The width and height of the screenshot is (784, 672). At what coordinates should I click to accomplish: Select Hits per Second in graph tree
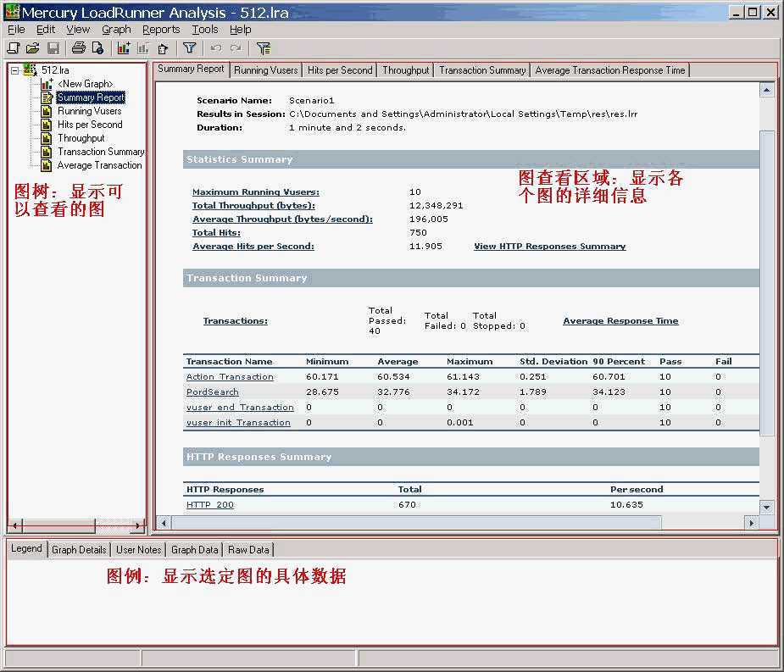point(90,125)
